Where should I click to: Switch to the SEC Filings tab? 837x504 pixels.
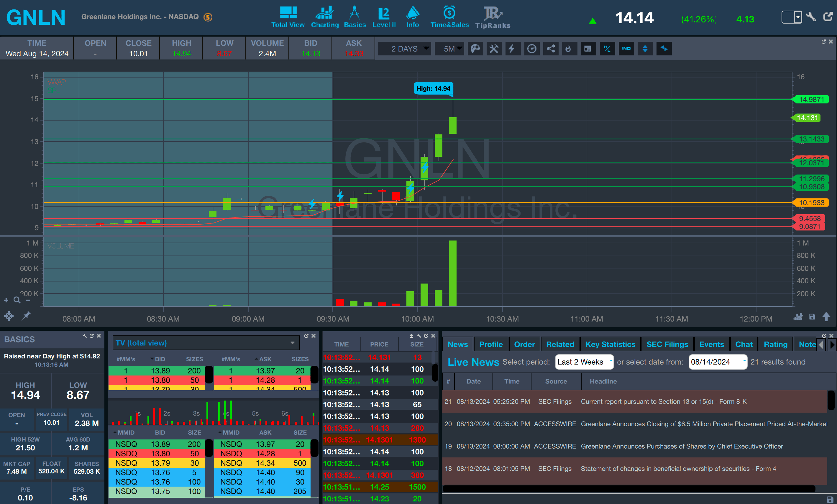(667, 344)
